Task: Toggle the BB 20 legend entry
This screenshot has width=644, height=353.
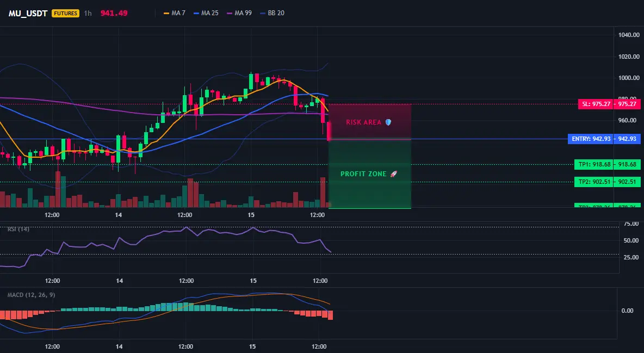Action: click(273, 13)
